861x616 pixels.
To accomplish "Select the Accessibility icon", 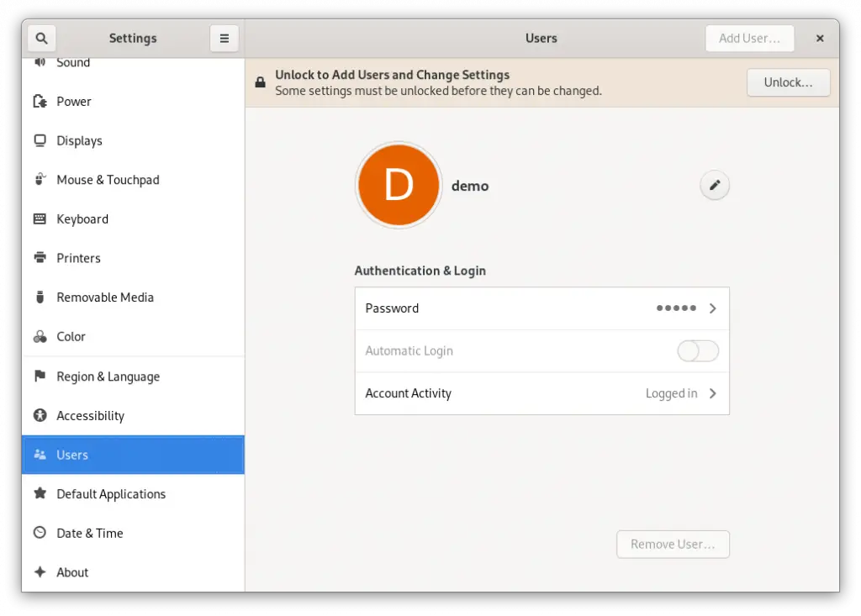I will [x=39, y=415].
